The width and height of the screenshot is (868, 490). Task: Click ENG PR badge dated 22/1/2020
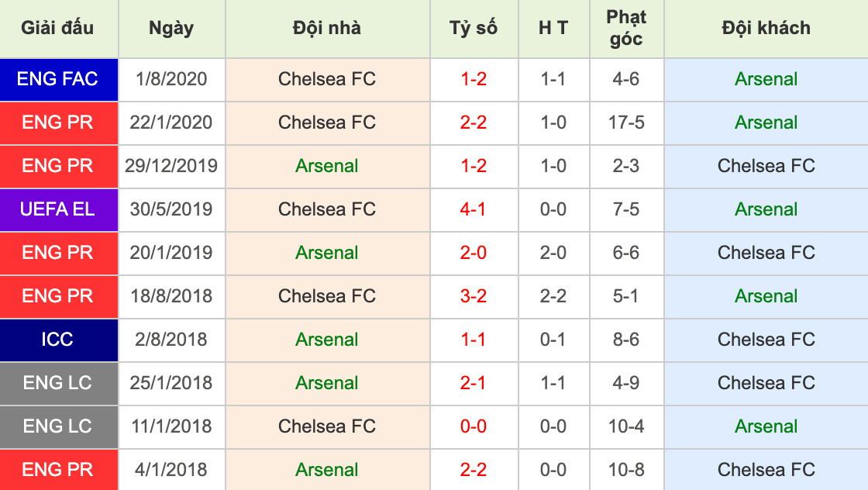pyautogui.click(x=58, y=122)
